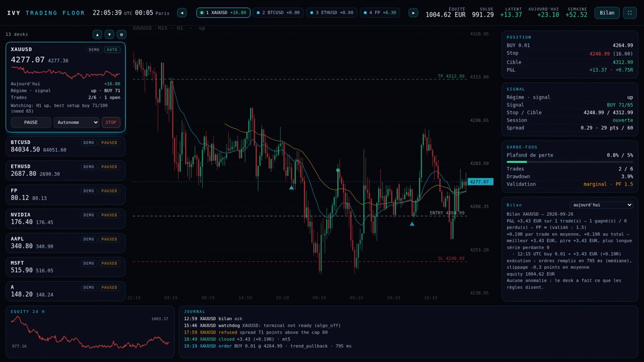Switch to the 4 FP tab
Viewport: 644px width, 362px height.
pos(379,12)
